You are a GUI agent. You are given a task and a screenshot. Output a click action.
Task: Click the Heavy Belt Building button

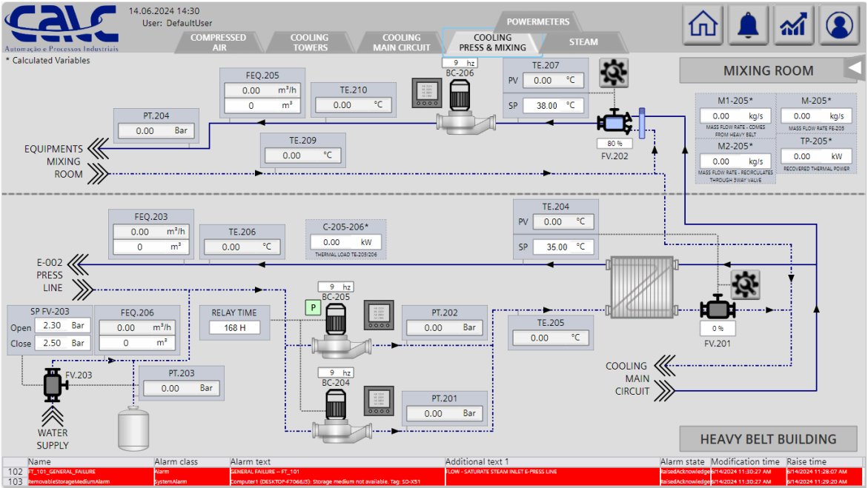(768, 439)
